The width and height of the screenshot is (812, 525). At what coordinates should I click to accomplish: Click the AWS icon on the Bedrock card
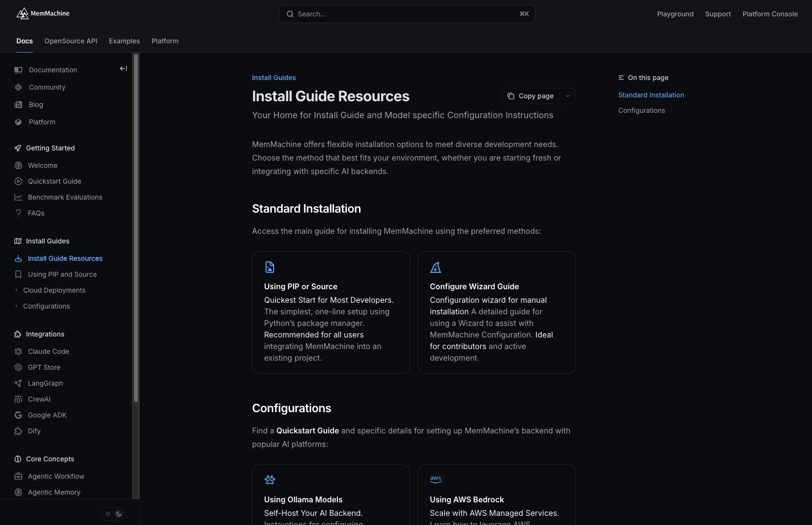[x=435, y=479]
